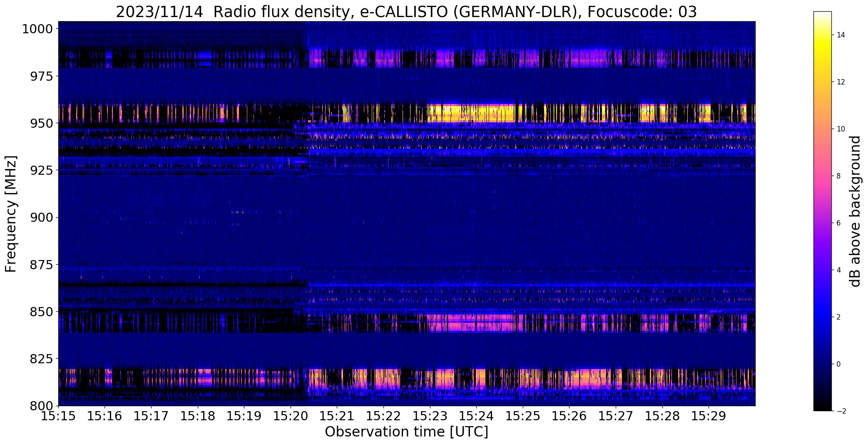Viewport: 868px width, 444px height.
Task: Click the colorbar tick label −2
Action: pyautogui.click(x=841, y=411)
